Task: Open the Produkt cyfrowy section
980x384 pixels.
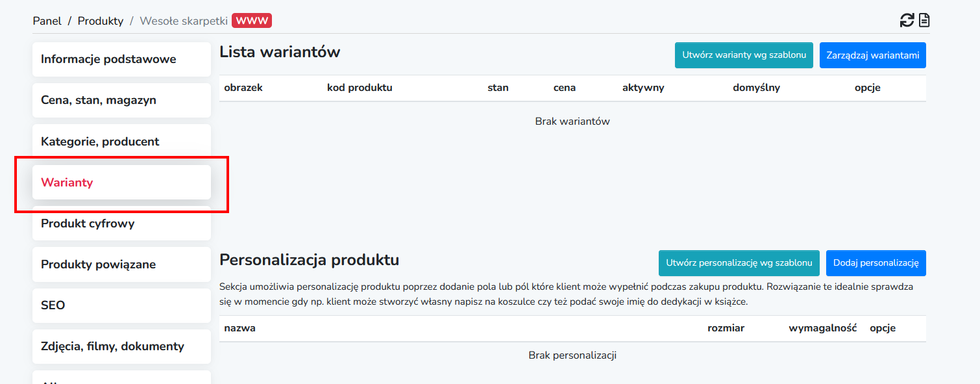Action: coord(121,223)
